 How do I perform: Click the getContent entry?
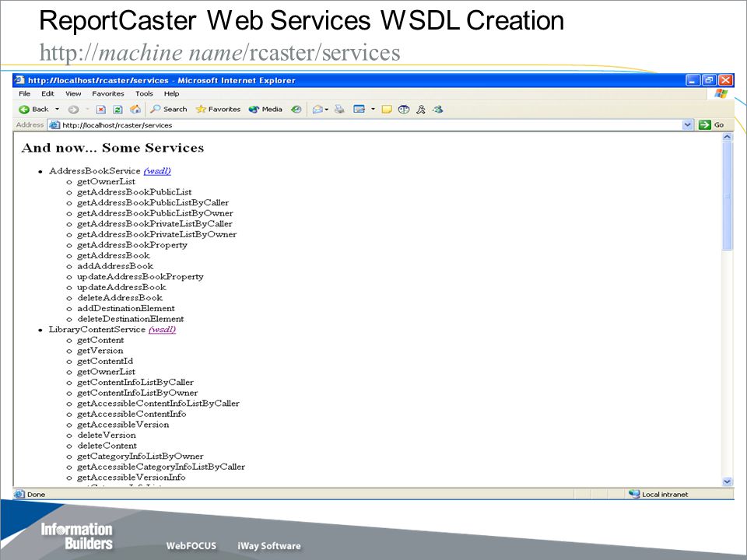pos(100,340)
